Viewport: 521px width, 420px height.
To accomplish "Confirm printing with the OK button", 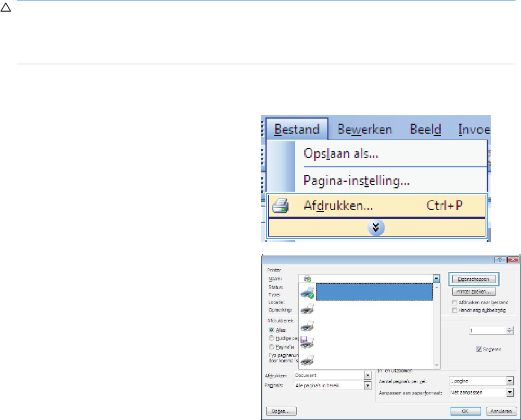I will pos(466,411).
